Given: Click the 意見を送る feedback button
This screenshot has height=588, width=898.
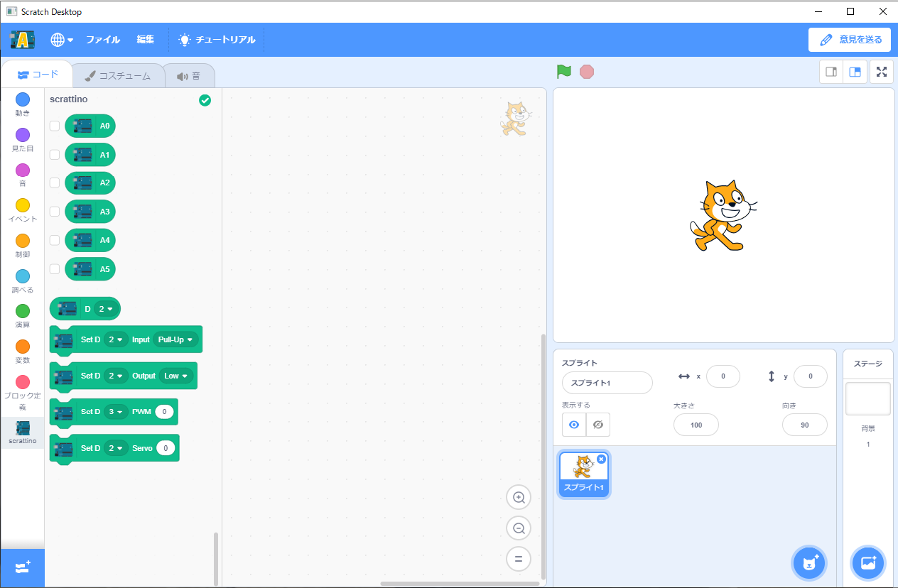Looking at the screenshot, I should 850,40.
